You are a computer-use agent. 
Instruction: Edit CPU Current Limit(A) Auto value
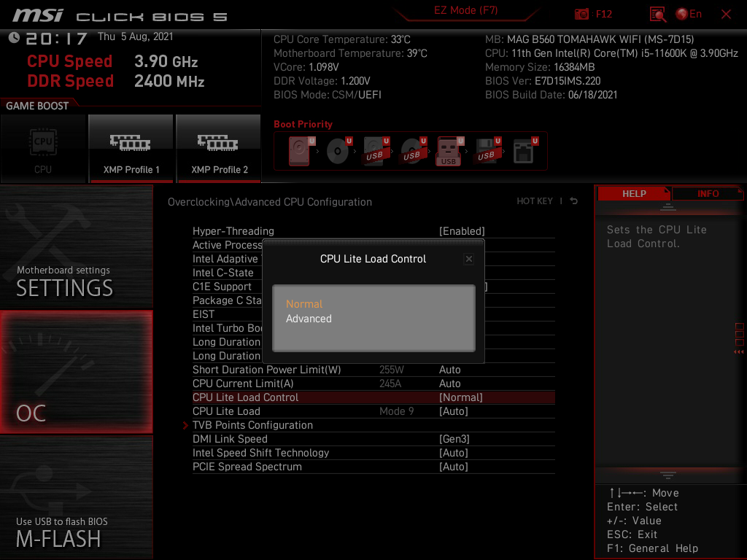449,384
